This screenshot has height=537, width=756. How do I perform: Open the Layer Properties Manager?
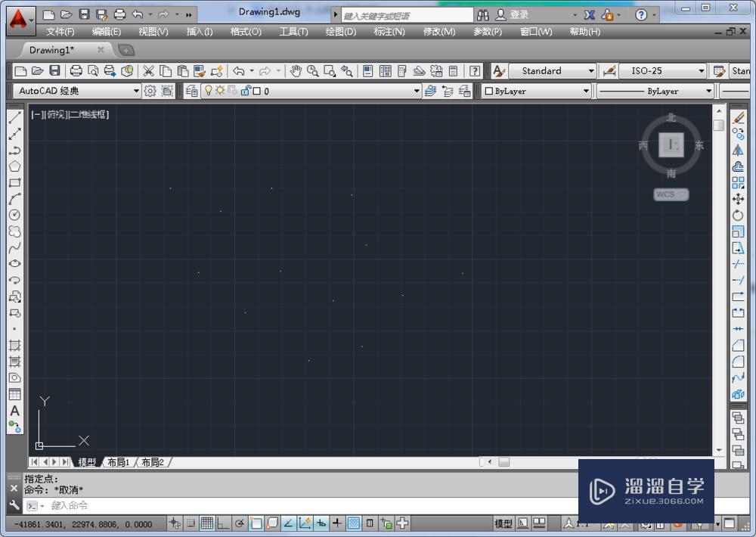tap(191, 91)
